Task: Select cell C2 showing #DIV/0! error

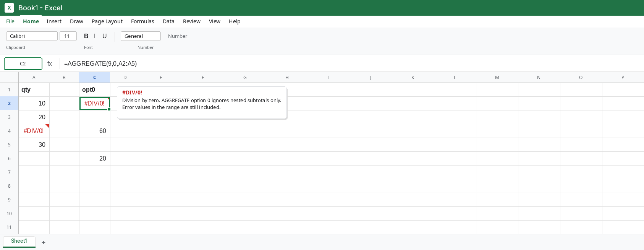Action: click(95, 104)
